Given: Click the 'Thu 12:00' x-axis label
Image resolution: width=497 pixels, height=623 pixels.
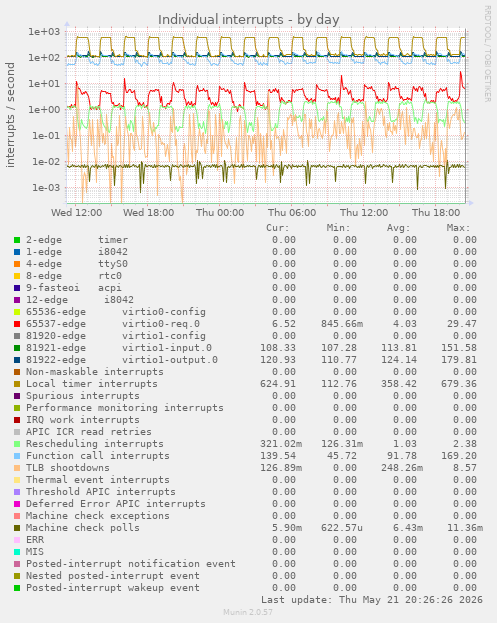Looking at the screenshot, I should 364,213.
